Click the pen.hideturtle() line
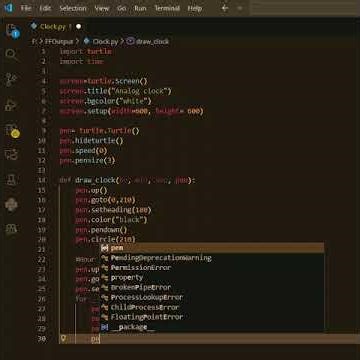This screenshot has width=360, height=360. [91, 141]
